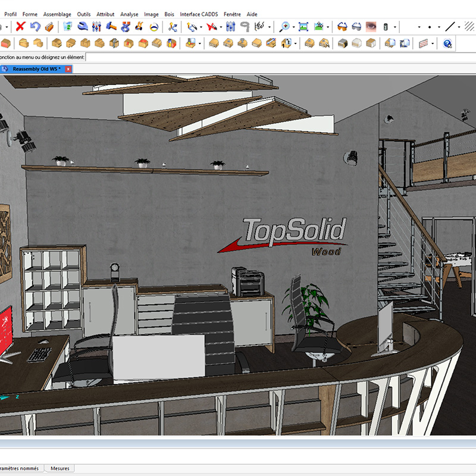Click the magnifier zoom icon
The height and width of the screenshot is (476, 476).
pyautogui.click(x=284, y=27)
